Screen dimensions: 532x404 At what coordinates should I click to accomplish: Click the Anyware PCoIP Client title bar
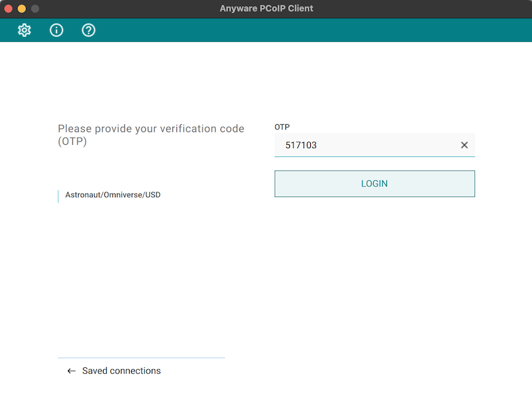[266, 9]
